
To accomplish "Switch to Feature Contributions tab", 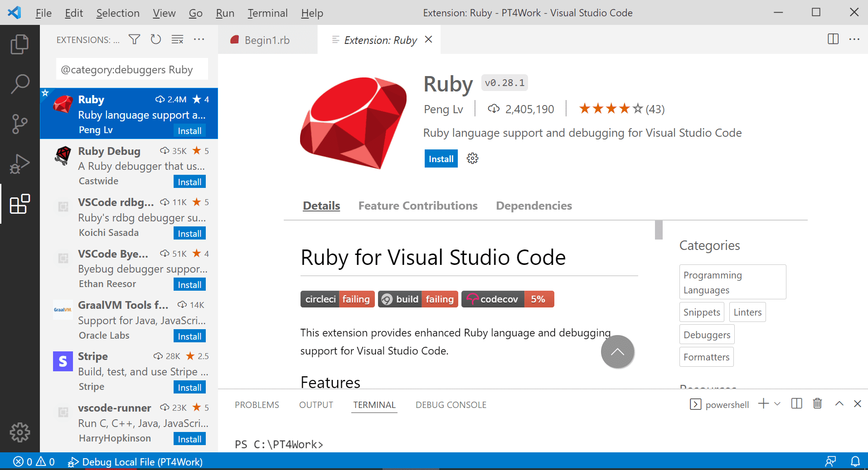I will coord(418,206).
